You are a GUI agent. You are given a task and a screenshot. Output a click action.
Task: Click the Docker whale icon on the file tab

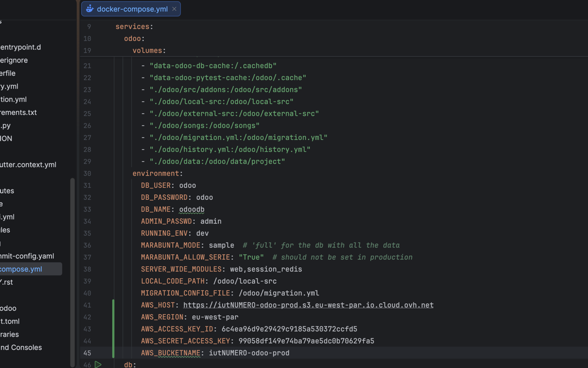[90, 9]
